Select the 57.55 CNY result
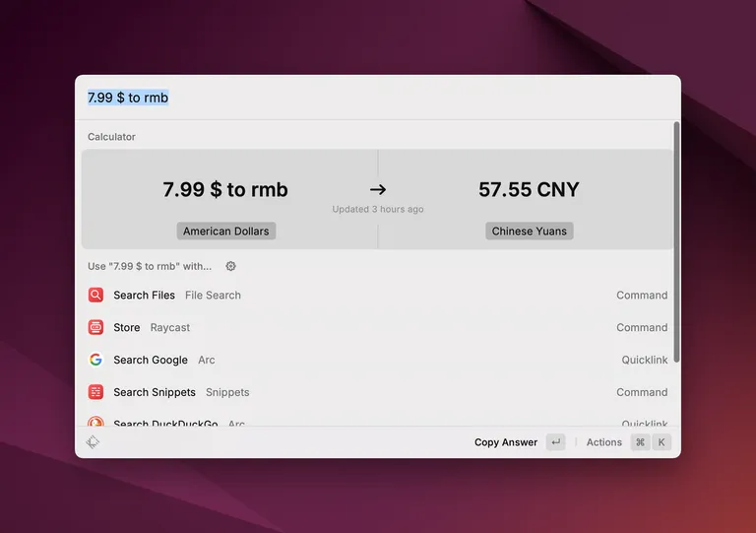756x533 pixels. [529, 189]
